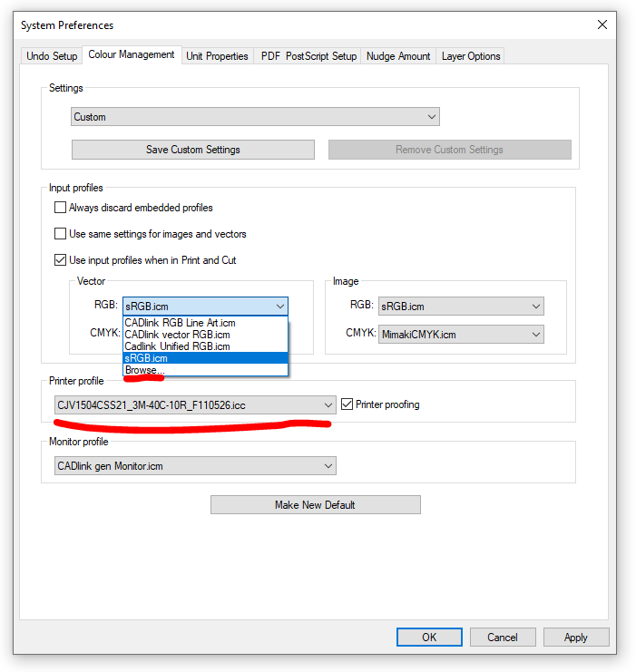Click the Cancel button
The image size is (636, 672).
coord(503,638)
